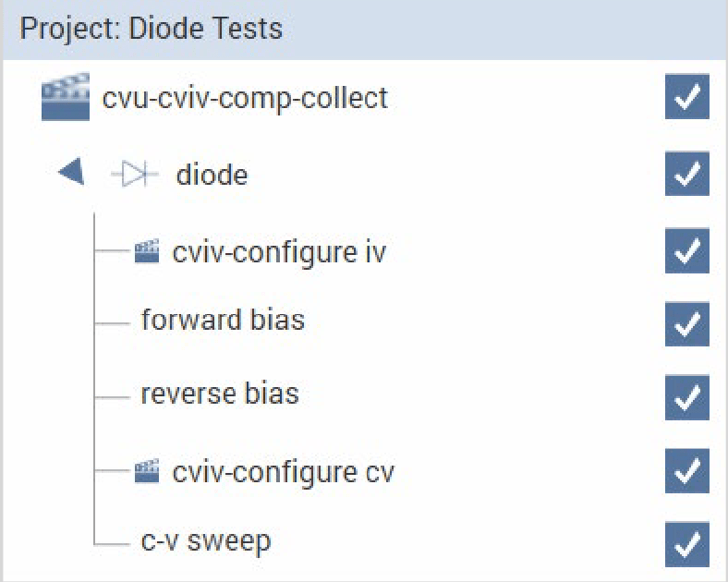Uncheck the diode checkbox
Image resolution: width=728 pixels, height=582 pixels.
pos(686,174)
